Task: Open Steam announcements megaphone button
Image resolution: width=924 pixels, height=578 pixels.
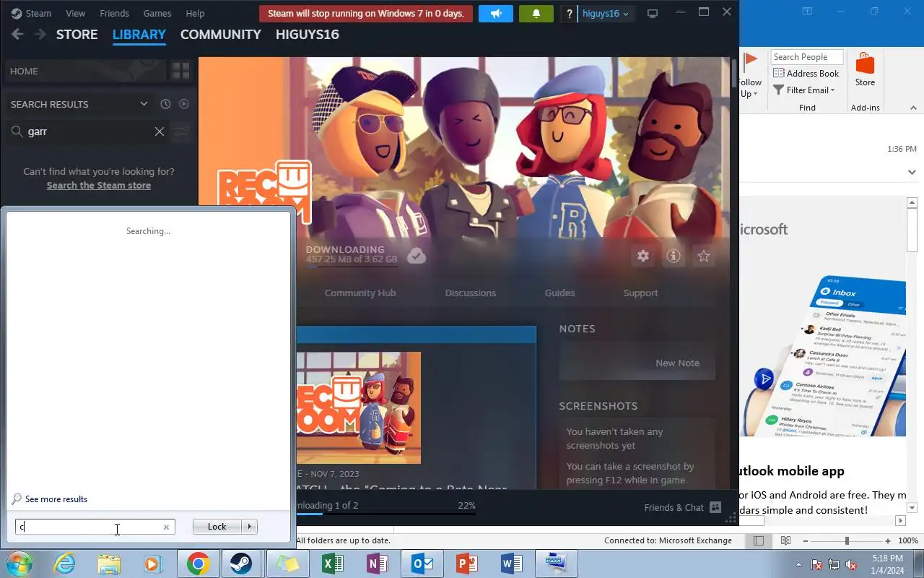Action: tap(496, 14)
